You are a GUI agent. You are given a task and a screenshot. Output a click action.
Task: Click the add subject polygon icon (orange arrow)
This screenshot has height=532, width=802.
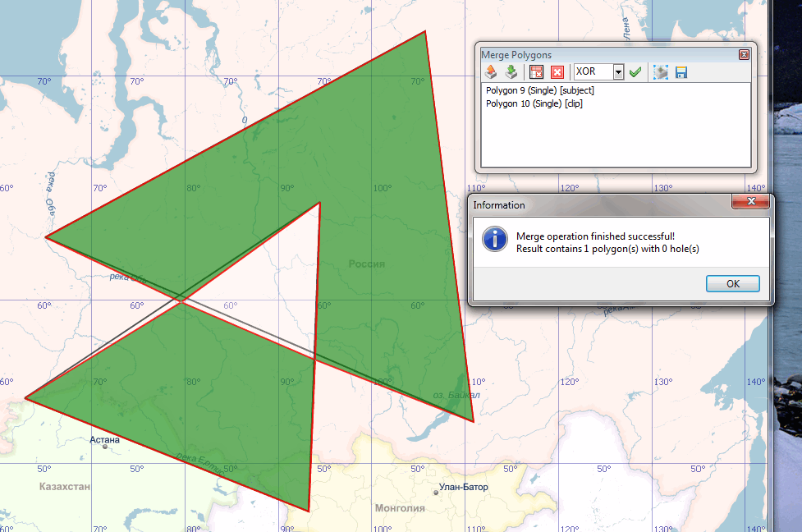click(x=491, y=72)
